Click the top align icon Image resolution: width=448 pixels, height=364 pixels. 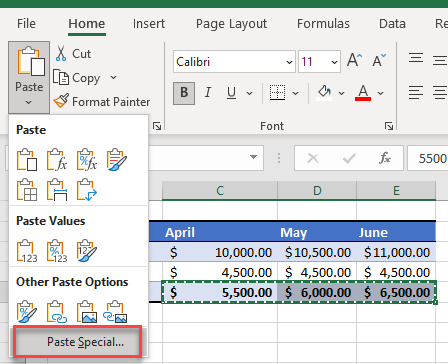coord(416,59)
